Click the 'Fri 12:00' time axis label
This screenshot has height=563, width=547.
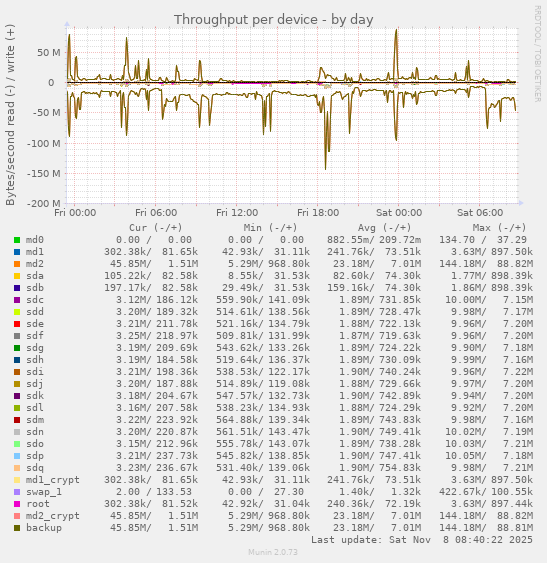point(237,213)
